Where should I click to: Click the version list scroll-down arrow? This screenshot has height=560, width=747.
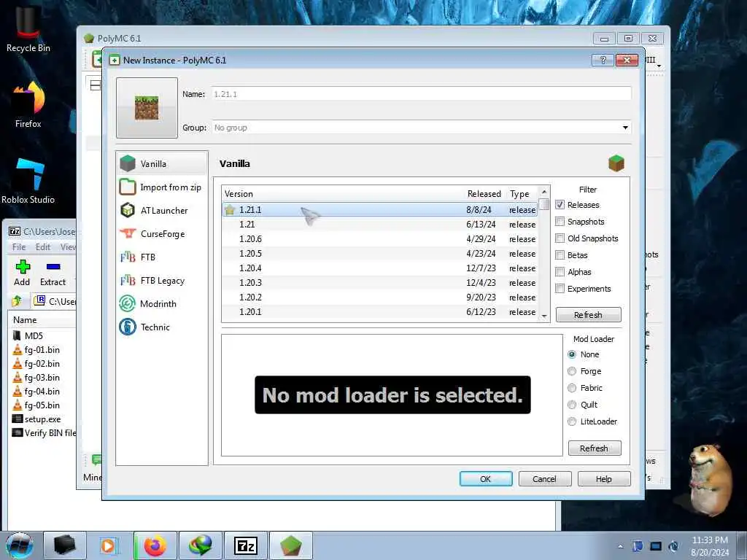coord(544,316)
